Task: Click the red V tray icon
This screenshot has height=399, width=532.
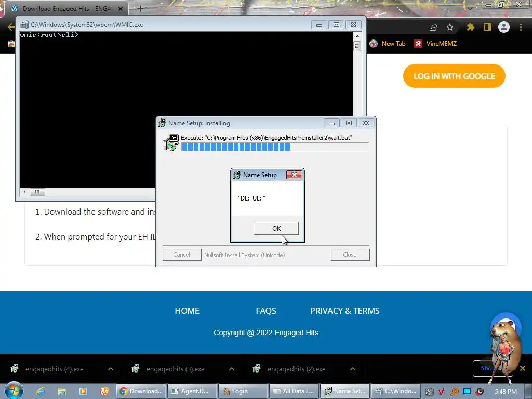Action: (441, 392)
